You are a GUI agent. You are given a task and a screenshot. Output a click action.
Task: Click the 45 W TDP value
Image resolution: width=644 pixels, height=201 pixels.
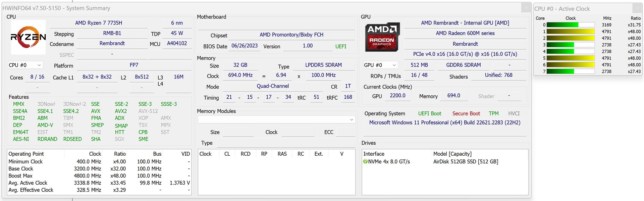point(177,34)
